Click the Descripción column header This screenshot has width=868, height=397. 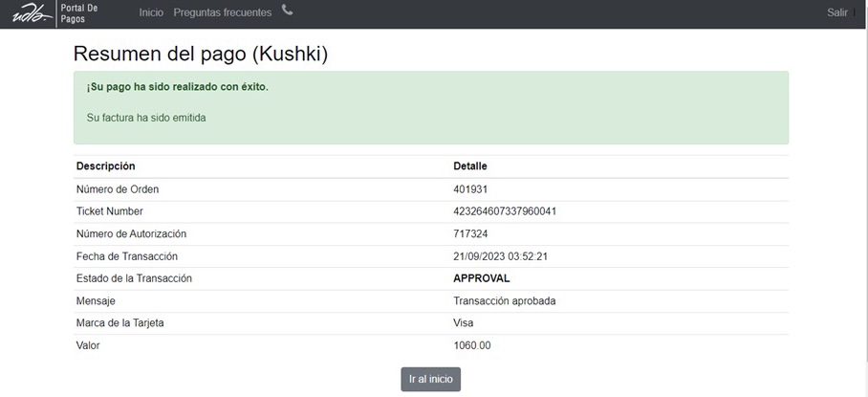106,166
